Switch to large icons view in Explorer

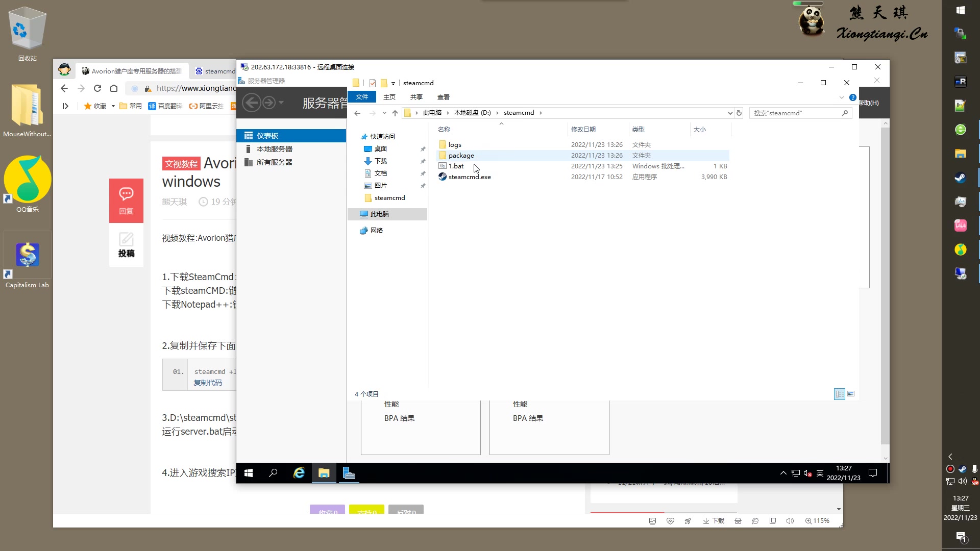click(851, 393)
